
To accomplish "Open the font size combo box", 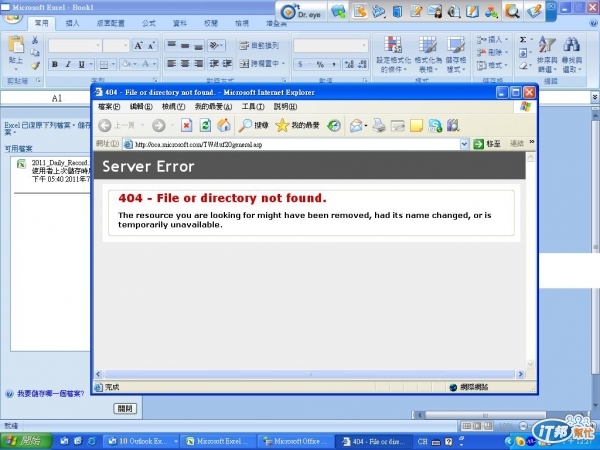I will pos(116,46).
